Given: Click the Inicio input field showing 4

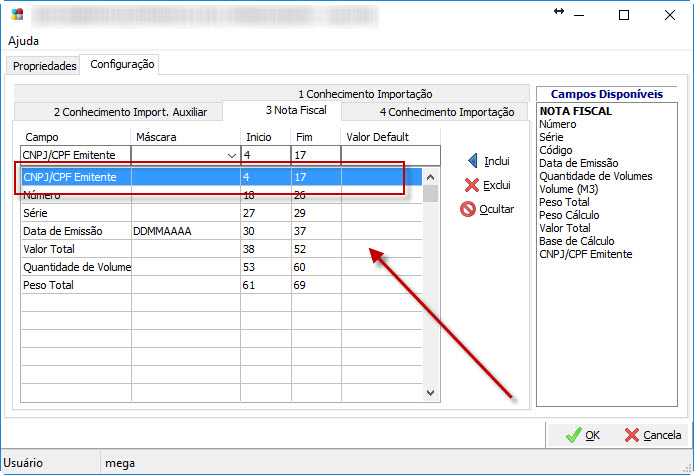Looking at the screenshot, I should pyautogui.click(x=265, y=154).
